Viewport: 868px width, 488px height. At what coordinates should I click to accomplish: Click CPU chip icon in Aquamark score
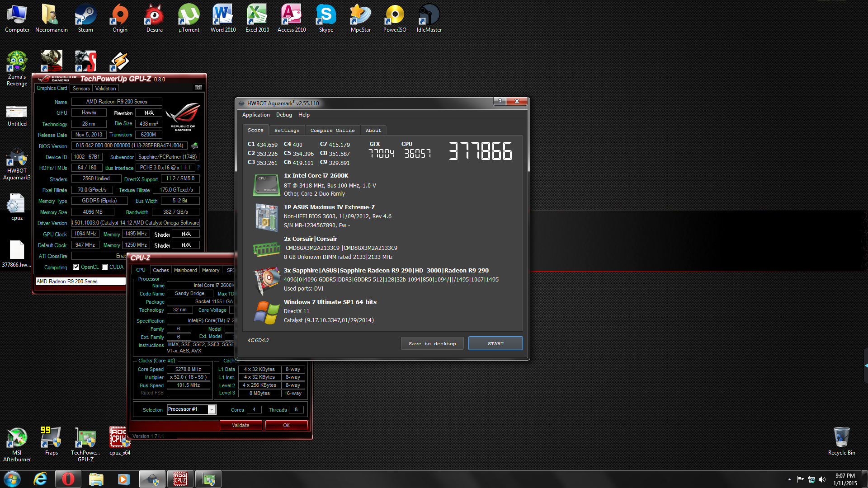(266, 185)
